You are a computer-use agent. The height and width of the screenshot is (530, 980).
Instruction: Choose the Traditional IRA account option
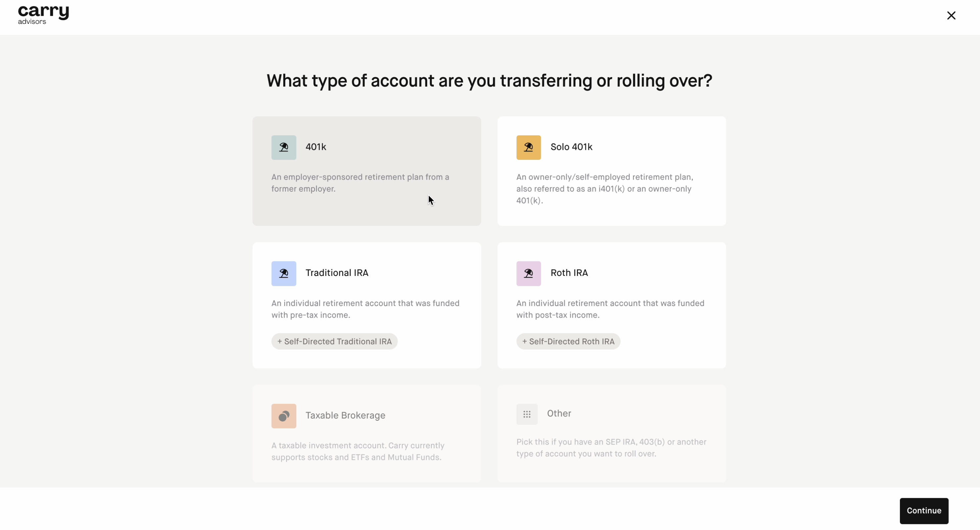pyautogui.click(x=367, y=305)
